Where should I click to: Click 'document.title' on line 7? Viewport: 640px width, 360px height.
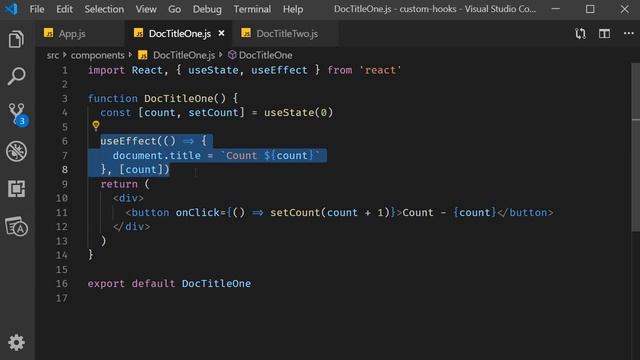tap(157, 156)
